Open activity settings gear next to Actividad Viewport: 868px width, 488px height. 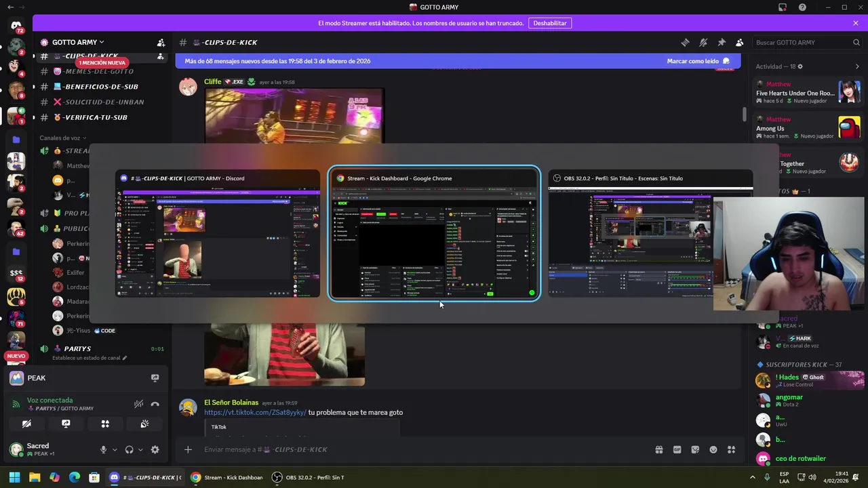coord(800,66)
